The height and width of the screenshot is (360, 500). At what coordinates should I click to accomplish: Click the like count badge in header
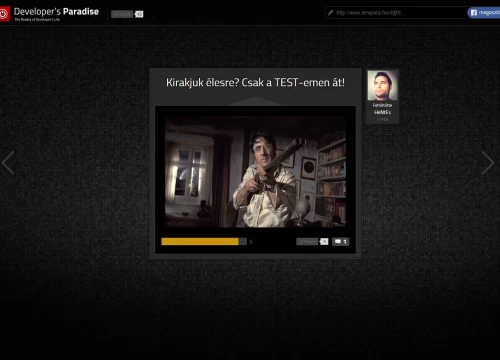tap(139, 14)
